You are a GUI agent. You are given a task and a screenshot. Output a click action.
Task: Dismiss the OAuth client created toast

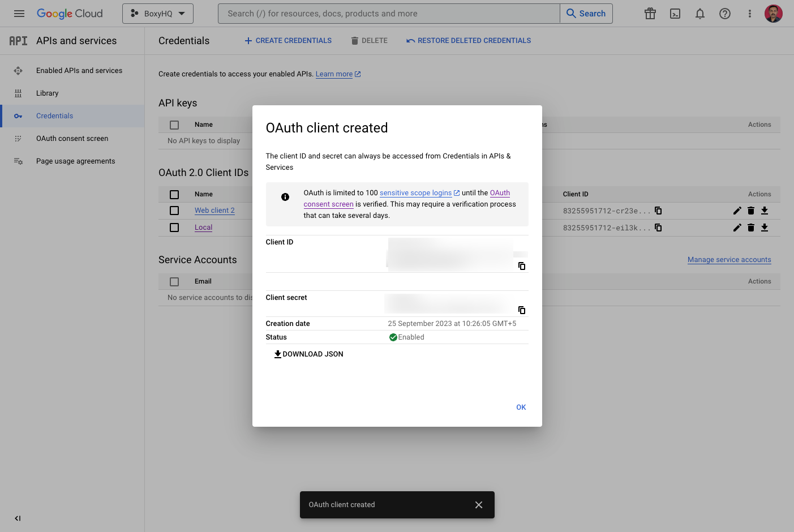478,504
